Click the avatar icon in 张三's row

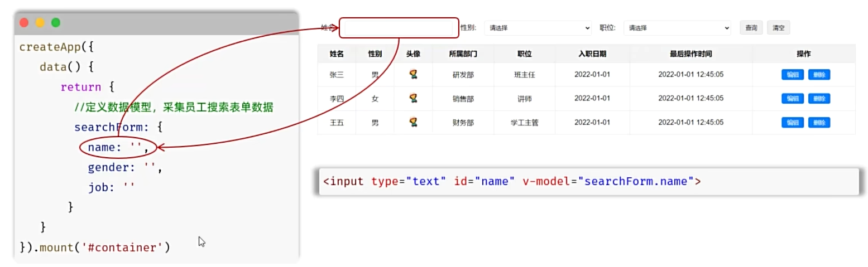[414, 74]
